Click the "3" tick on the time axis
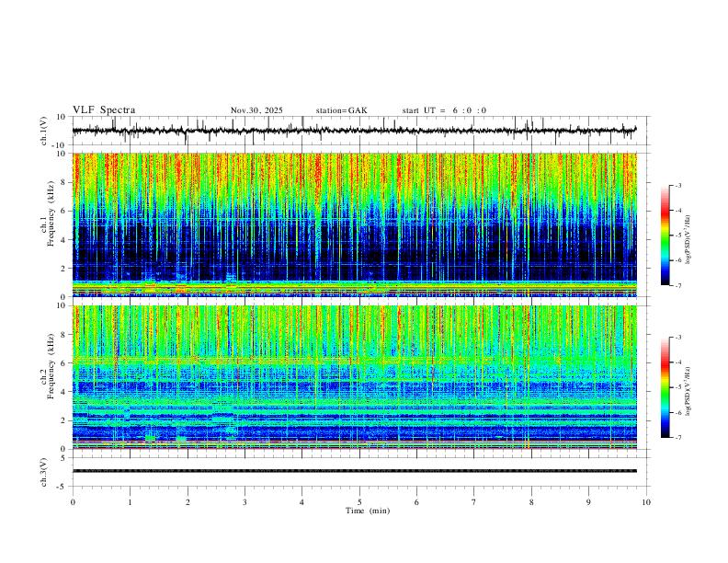This screenshot has width=728, height=563. pos(245,502)
